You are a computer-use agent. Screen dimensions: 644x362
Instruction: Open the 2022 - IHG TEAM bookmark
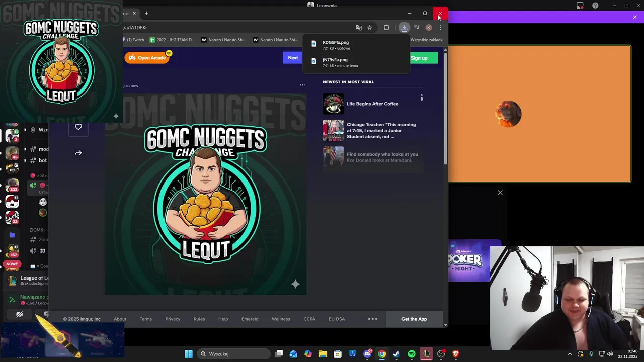point(172,40)
